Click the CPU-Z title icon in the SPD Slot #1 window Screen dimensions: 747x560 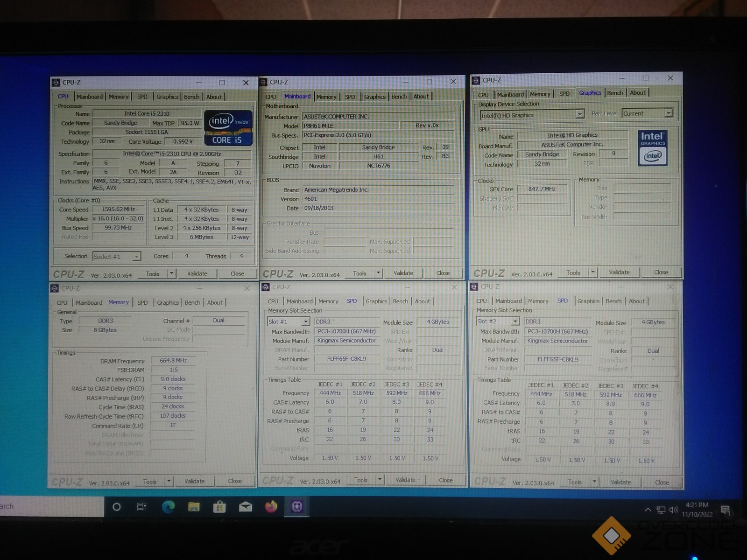tap(266, 287)
